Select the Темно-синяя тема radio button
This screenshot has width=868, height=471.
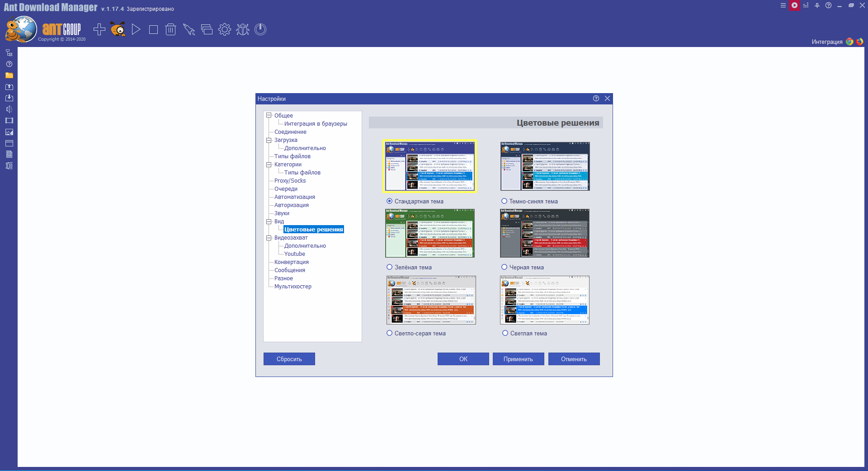tap(504, 201)
